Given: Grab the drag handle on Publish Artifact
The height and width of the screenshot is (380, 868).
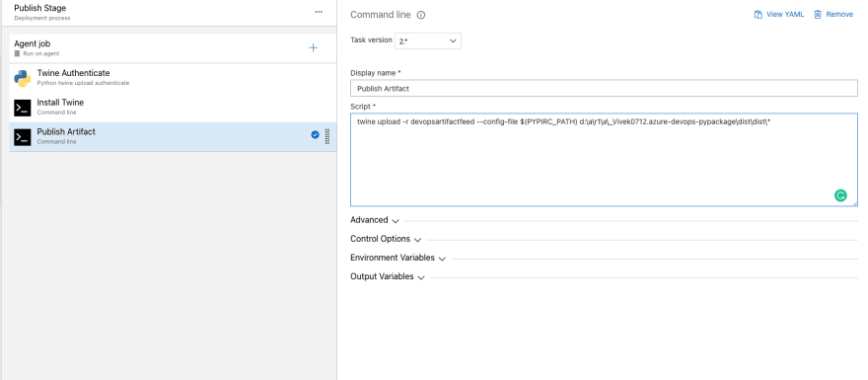Looking at the screenshot, I should pos(327,136).
